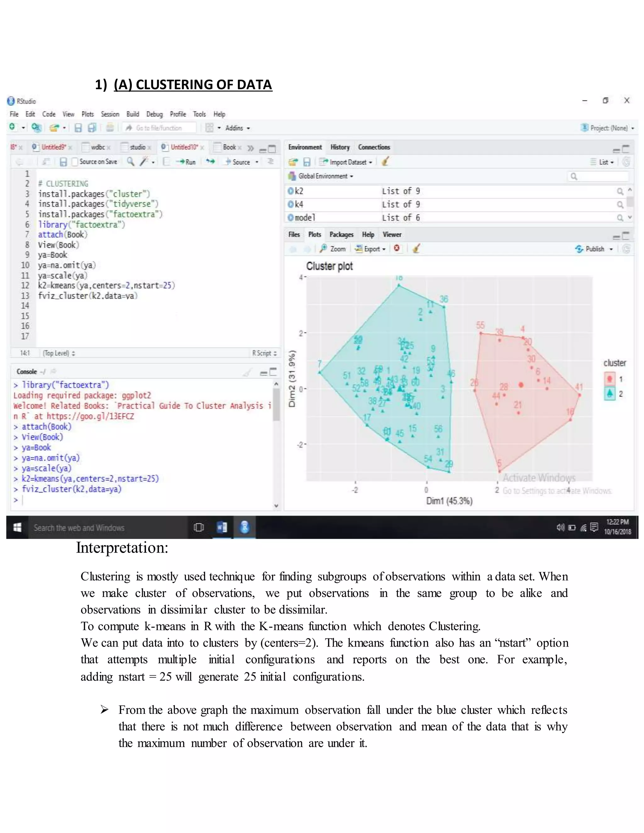Switch to the Files tab
The width and height of the screenshot is (644, 833).
click(294, 234)
